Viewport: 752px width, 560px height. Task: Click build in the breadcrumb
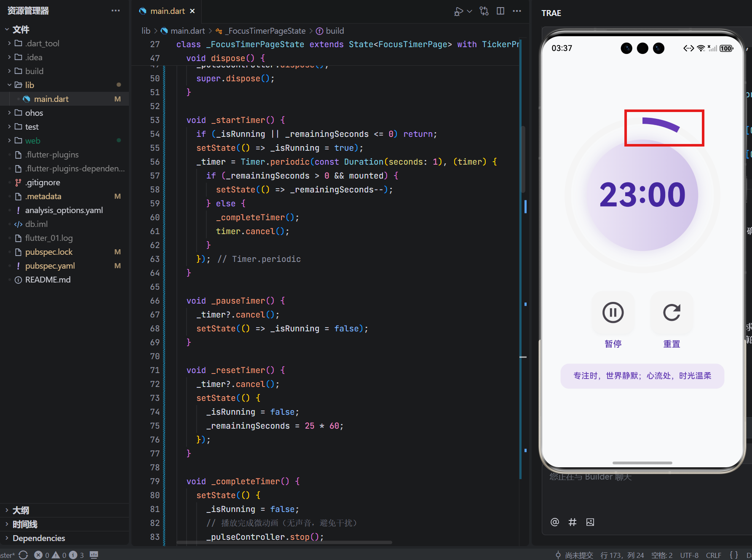[335, 31]
